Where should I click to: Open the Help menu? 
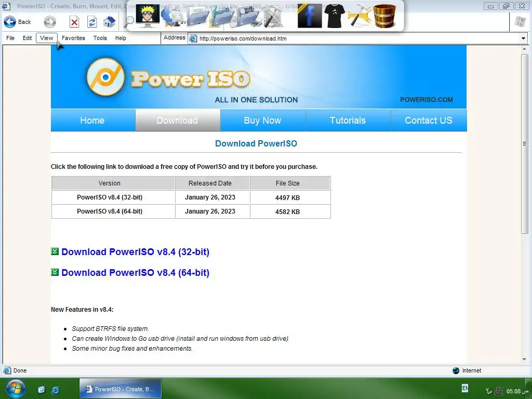121,38
